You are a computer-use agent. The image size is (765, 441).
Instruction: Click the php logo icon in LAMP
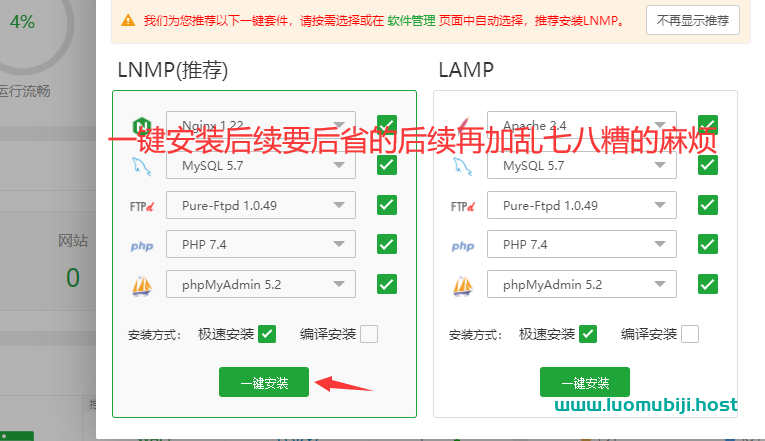(x=463, y=246)
